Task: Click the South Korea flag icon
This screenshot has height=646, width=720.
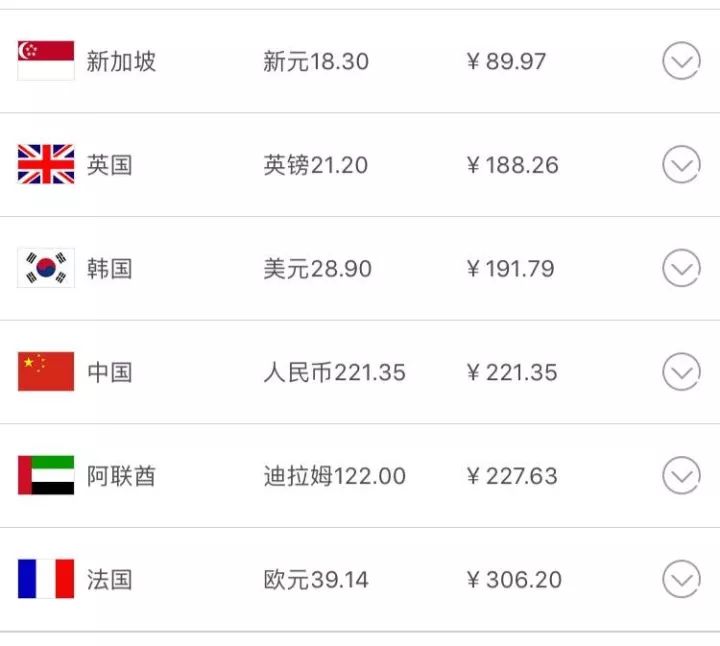Action: click(x=46, y=268)
